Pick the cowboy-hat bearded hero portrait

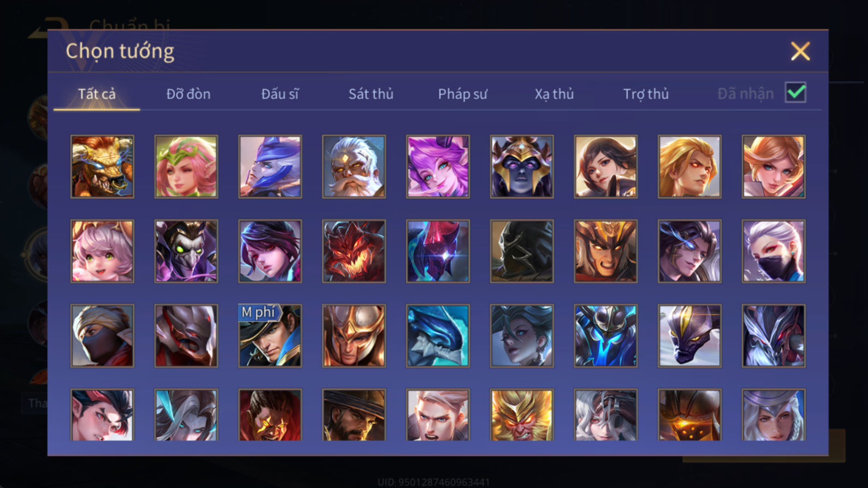pyautogui.click(x=354, y=415)
